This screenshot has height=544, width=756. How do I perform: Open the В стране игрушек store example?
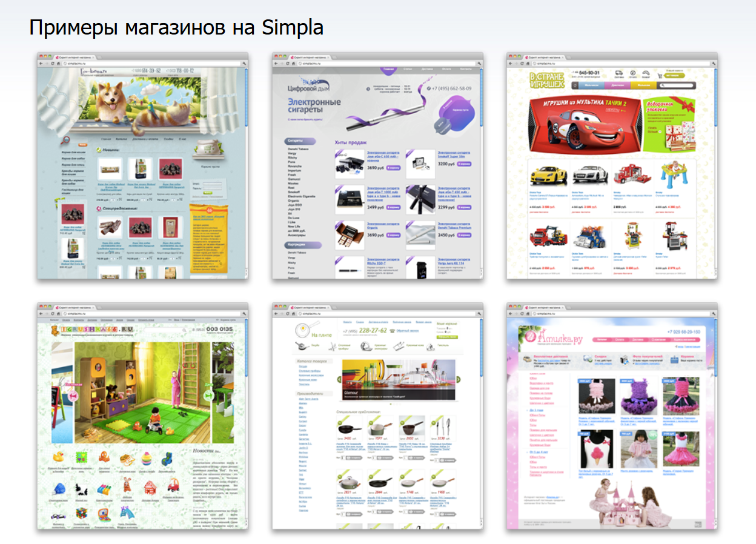pos(612,165)
